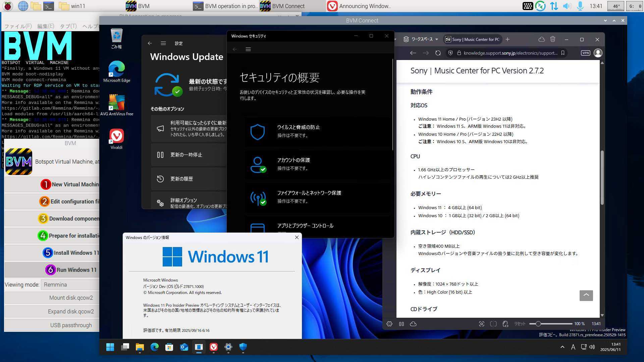Open File Explorer from Windows taskbar
Image resolution: width=644 pixels, height=362 pixels.
click(140, 347)
